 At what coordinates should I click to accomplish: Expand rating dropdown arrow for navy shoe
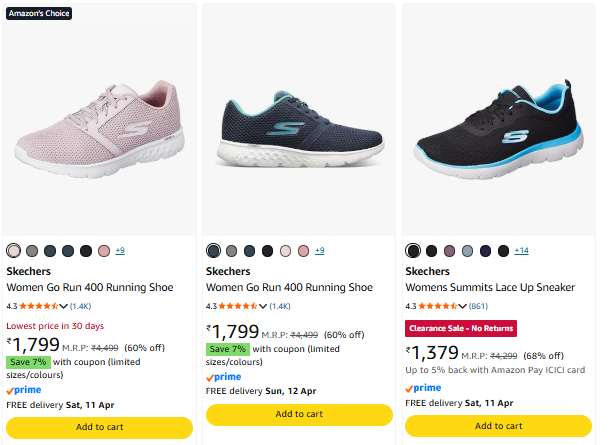[x=264, y=306]
